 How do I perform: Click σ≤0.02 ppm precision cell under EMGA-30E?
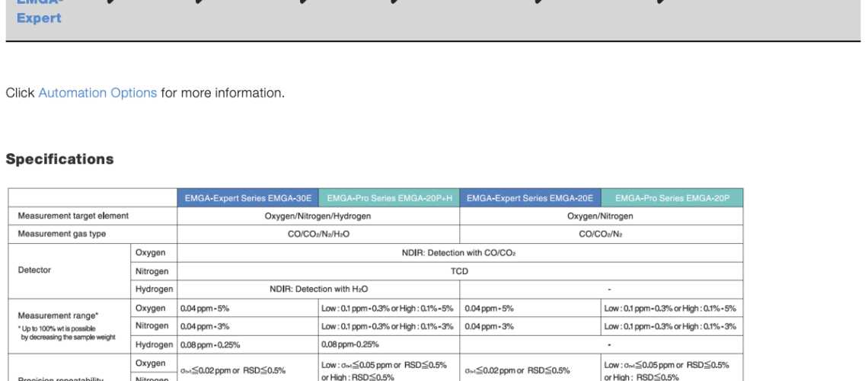point(233,371)
